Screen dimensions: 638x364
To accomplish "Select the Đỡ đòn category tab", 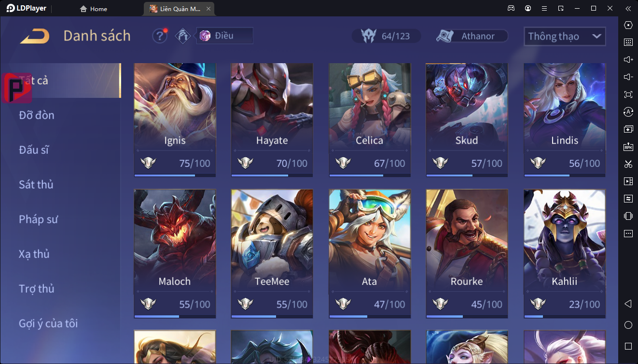I will [x=37, y=115].
